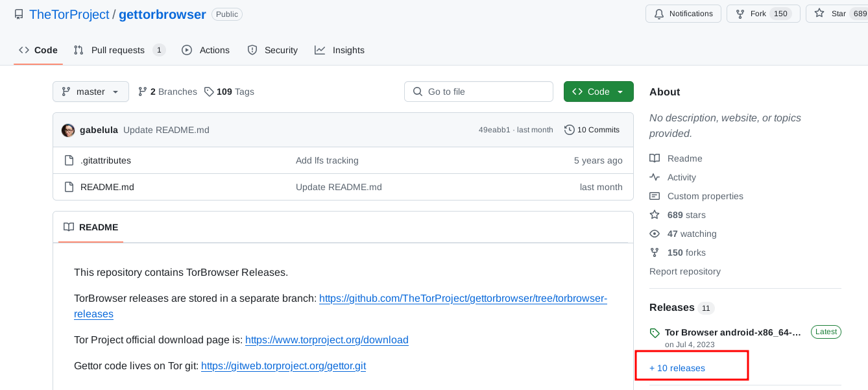Click the tag icon beside the latest release

tap(655, 333)
